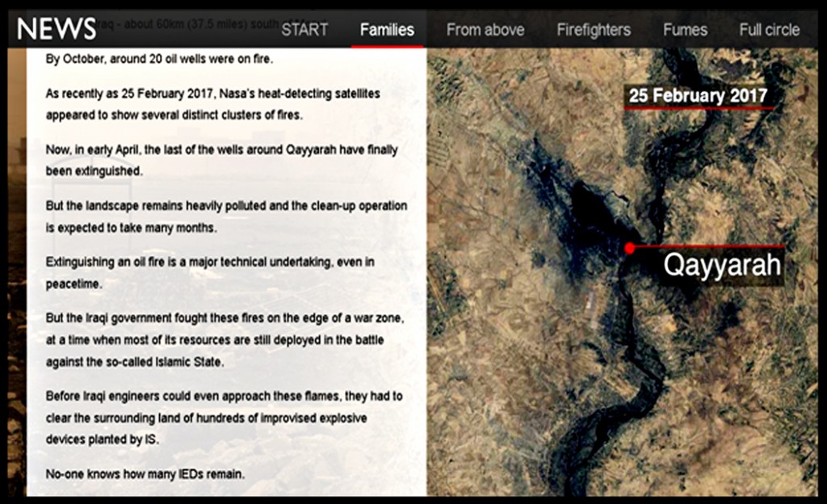The width and height of the screenshot is (827, 504).
Task: Click the Qayyarah location label
Action: pos(722,265)
